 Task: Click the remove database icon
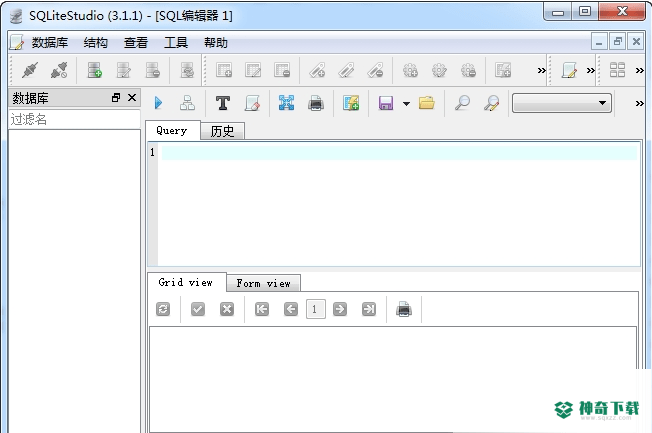(153, 70)
